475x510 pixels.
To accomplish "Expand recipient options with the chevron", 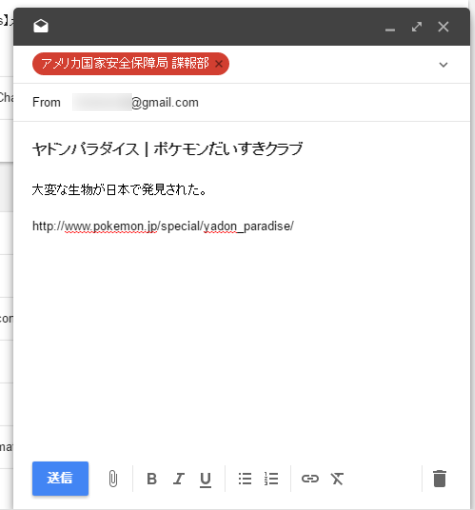I will pyautogui.click(x=443, y=64).
